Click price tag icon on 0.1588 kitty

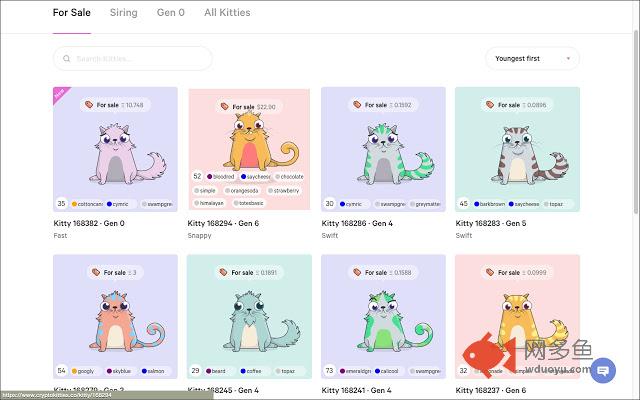pyautogui.click(x=357, y=272)
